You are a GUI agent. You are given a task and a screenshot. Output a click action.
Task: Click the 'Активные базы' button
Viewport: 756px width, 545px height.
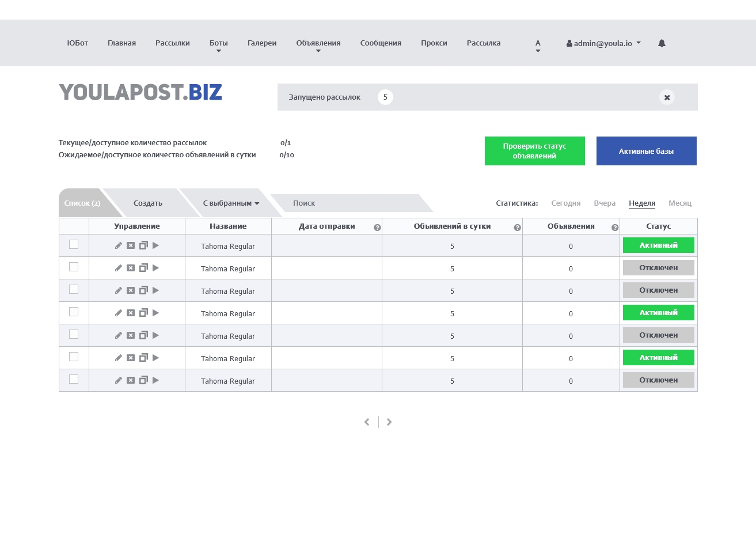647,151
